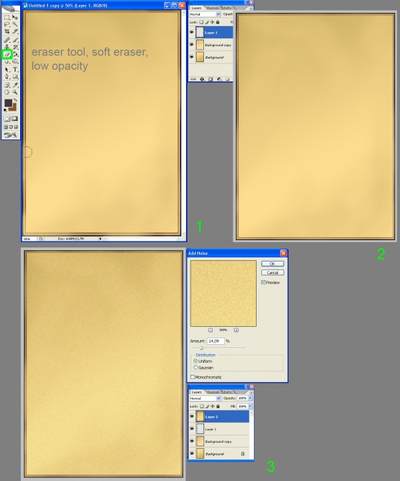Click Background layer thumbnail in four-layer panel
This screenshot has height=481, width=400.
200,454
